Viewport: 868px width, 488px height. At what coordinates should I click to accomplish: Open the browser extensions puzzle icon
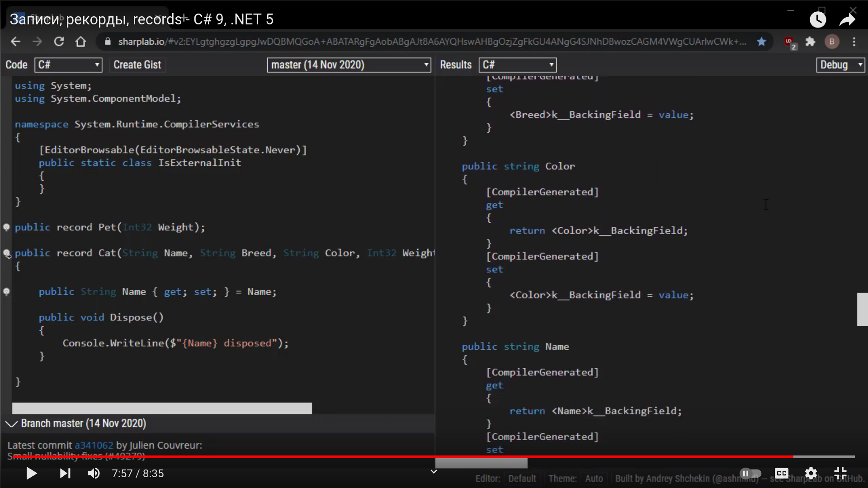[810, 42]
